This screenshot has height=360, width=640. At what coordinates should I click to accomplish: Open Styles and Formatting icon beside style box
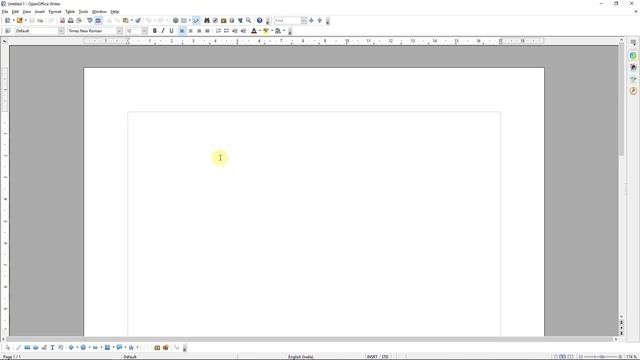click(7, 31)
